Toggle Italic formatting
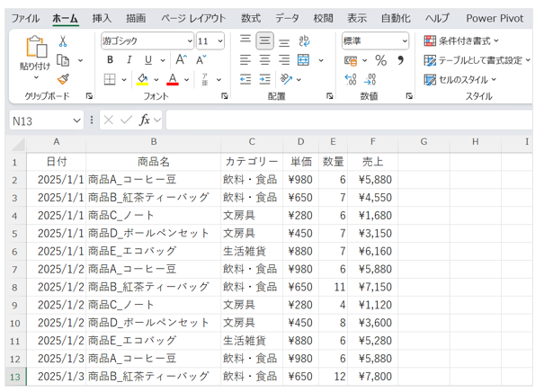This screenshot has width=544, height=392. click(129, 60)
